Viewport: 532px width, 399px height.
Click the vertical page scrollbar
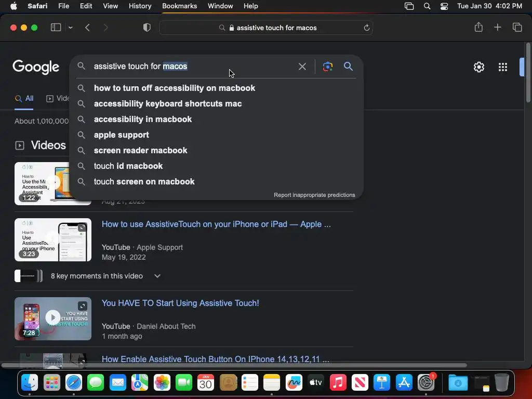pos(528,73)
